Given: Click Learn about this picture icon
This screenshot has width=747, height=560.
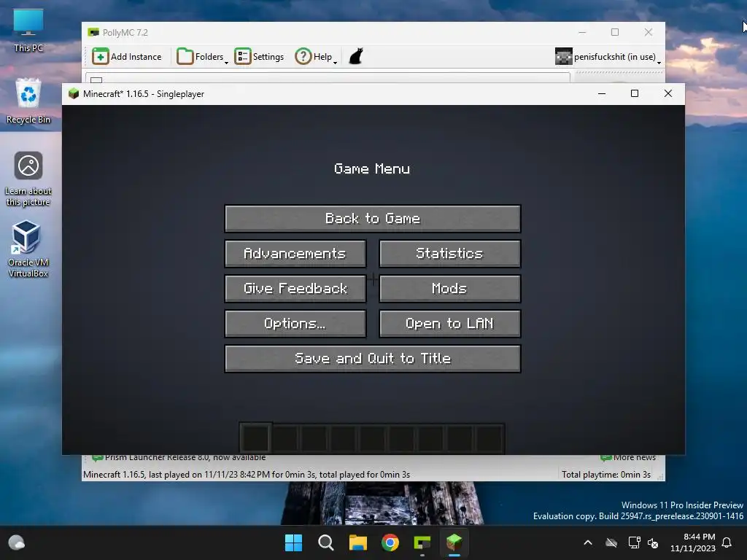Looking at the screenshot, I should tap(28, 179).
